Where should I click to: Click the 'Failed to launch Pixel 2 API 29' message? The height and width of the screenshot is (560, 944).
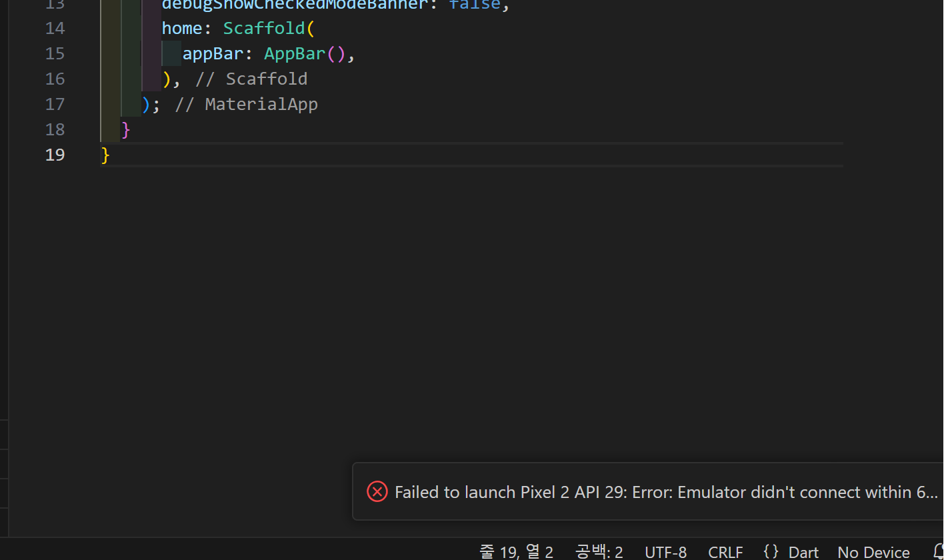(x=666, y=492)
